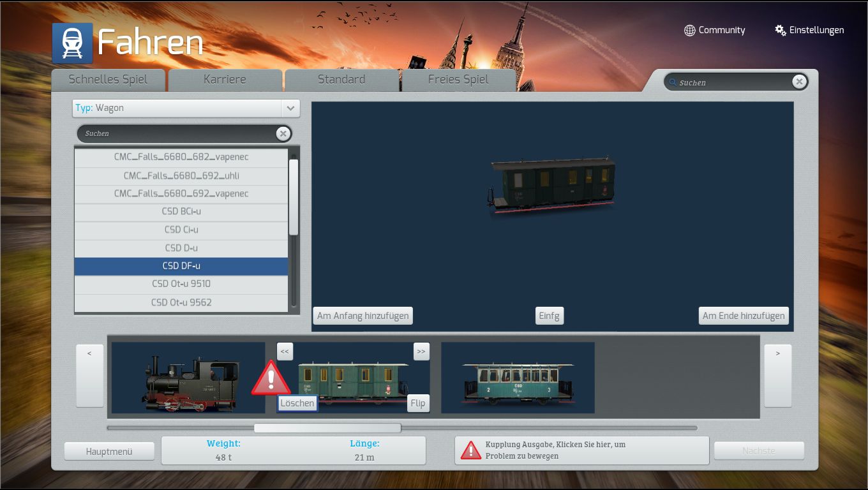Click the wagon list vertical scrollbar thumb
This screenshot has height=490, width=868.
click(x=294, y=197)
